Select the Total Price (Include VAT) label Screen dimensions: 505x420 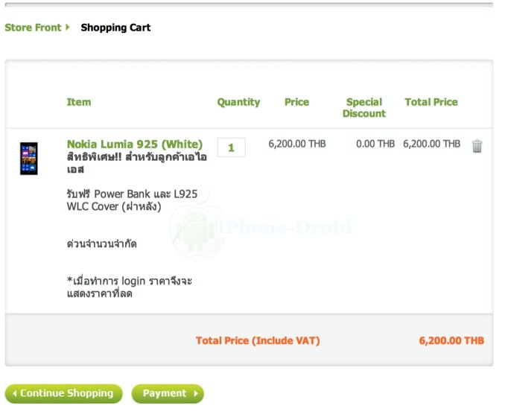(258, 340)
